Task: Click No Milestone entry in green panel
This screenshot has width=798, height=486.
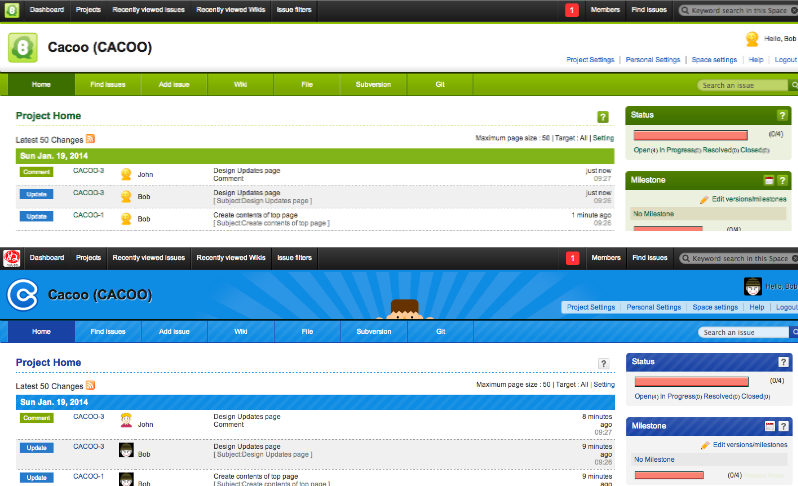Action: point(708,214)
